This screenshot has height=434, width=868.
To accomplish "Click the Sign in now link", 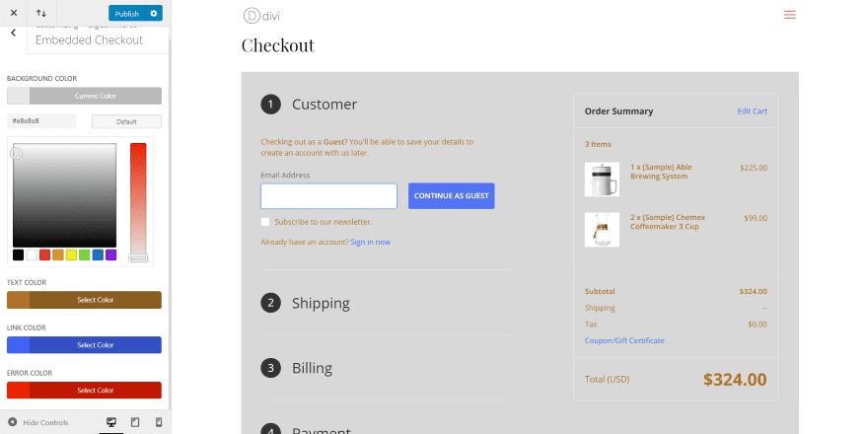I will point(370,242).
